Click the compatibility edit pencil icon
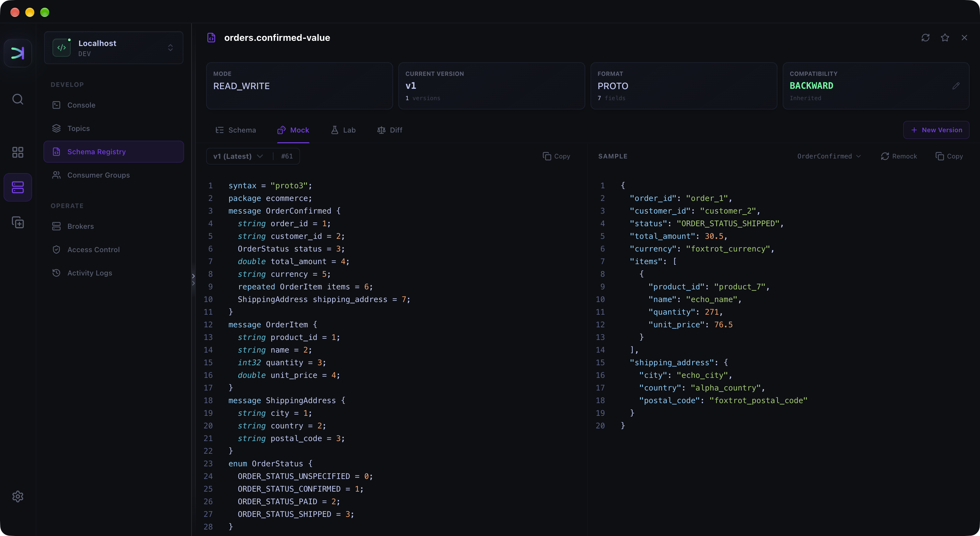The image size is (980, 536). click(956, 86)
